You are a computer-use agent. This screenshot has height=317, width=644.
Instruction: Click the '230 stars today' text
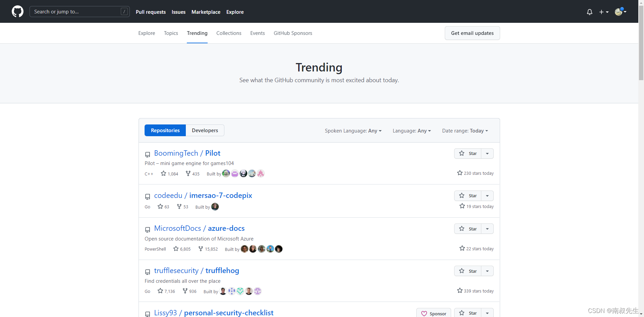coord(479,173)
